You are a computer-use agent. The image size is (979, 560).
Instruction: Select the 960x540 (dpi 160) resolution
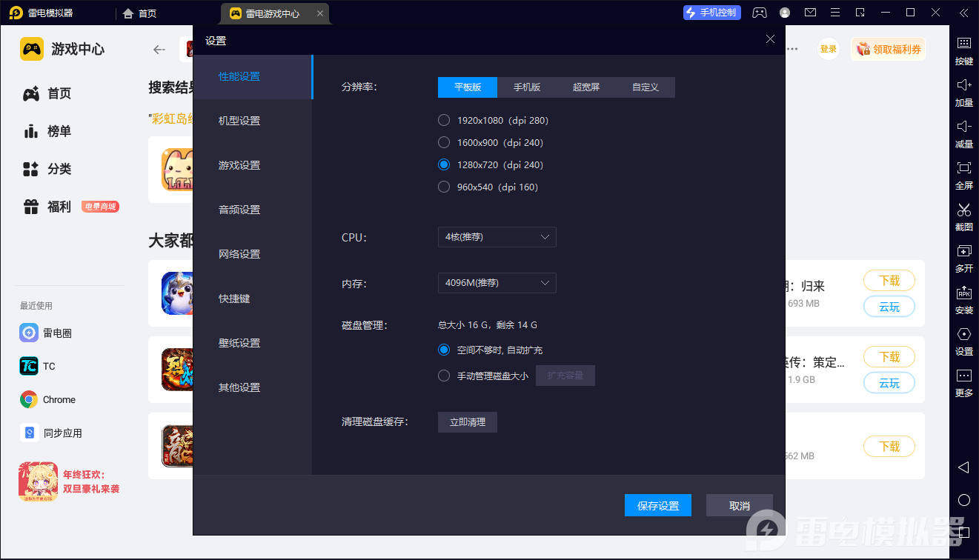click(x=444, y=187)
